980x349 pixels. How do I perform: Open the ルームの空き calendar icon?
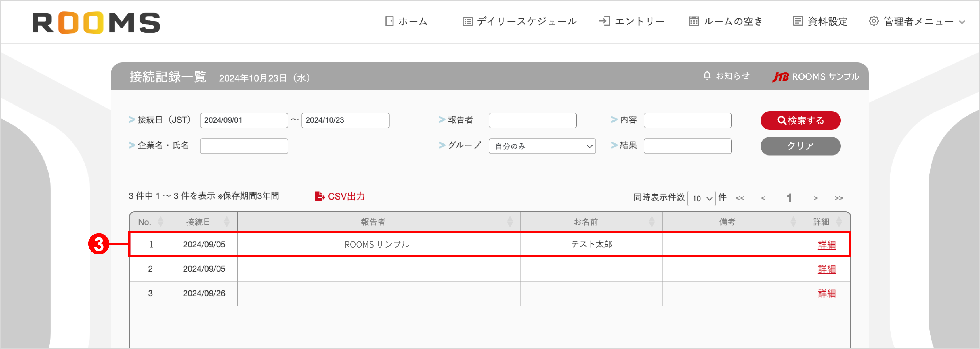coord(694,22)
